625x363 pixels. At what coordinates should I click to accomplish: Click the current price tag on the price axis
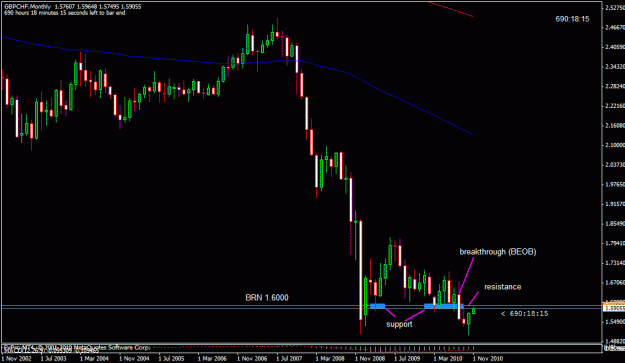[614, 308]
